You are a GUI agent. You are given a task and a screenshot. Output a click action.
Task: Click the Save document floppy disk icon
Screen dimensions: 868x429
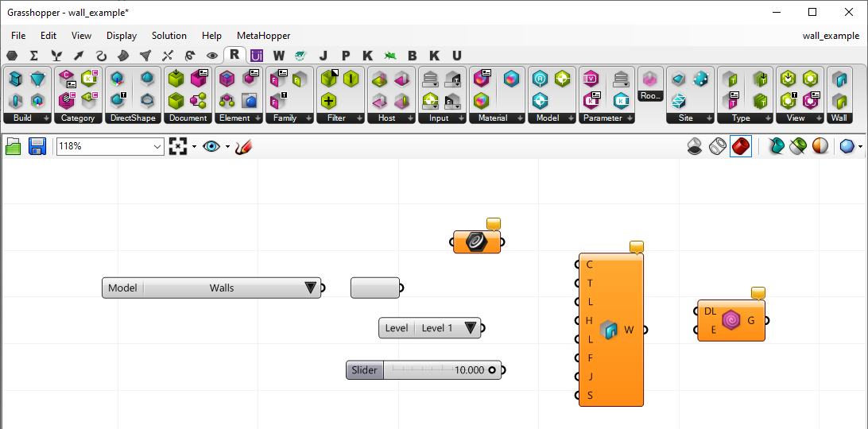tap(37, 147)
